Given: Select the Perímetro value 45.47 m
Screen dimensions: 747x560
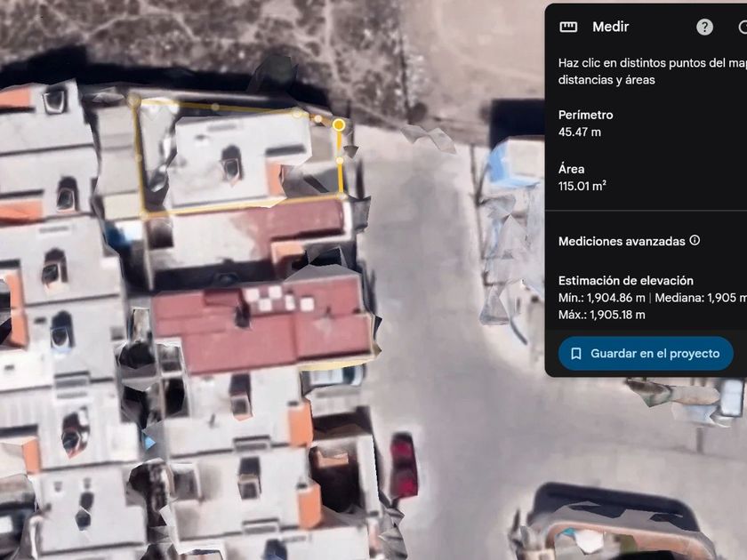Looking at the screenshot, I should [x=579, y=132].
